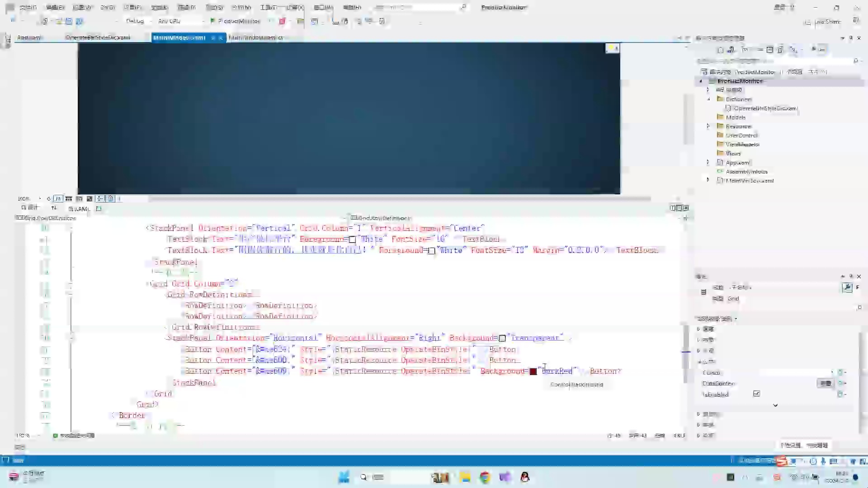Click the Save All toolbar icon

click(x=79, y=21)
